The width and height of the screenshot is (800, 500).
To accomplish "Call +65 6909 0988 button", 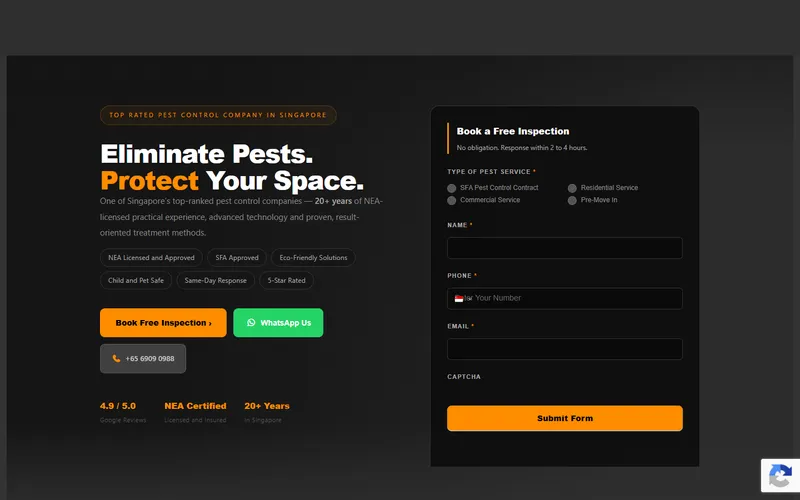I will 143,359.
